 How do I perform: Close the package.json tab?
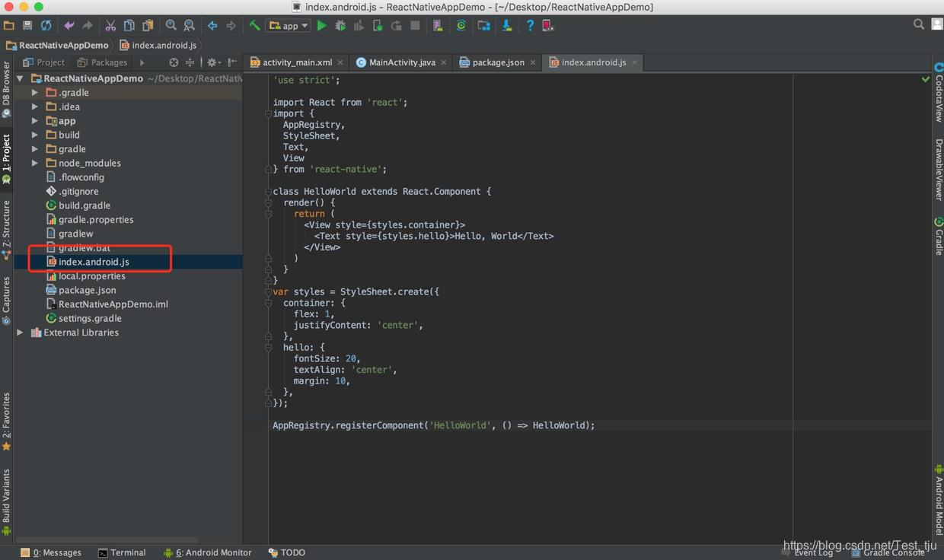pyautogui.click(x=533, y=62)
